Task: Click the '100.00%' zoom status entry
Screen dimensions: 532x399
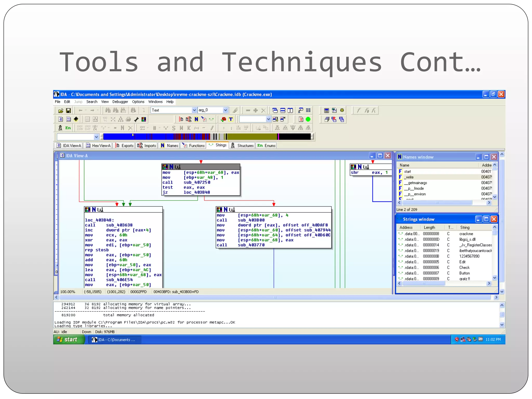Action: (68, 292)
